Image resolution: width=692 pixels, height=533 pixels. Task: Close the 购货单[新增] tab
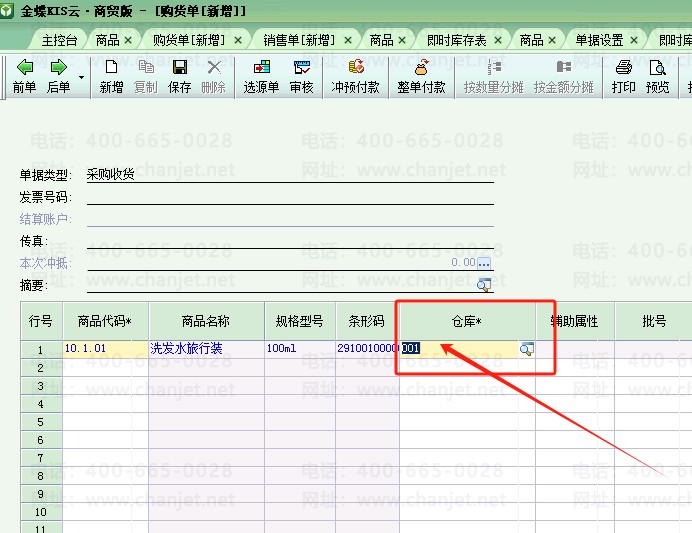tap(238, 41)
